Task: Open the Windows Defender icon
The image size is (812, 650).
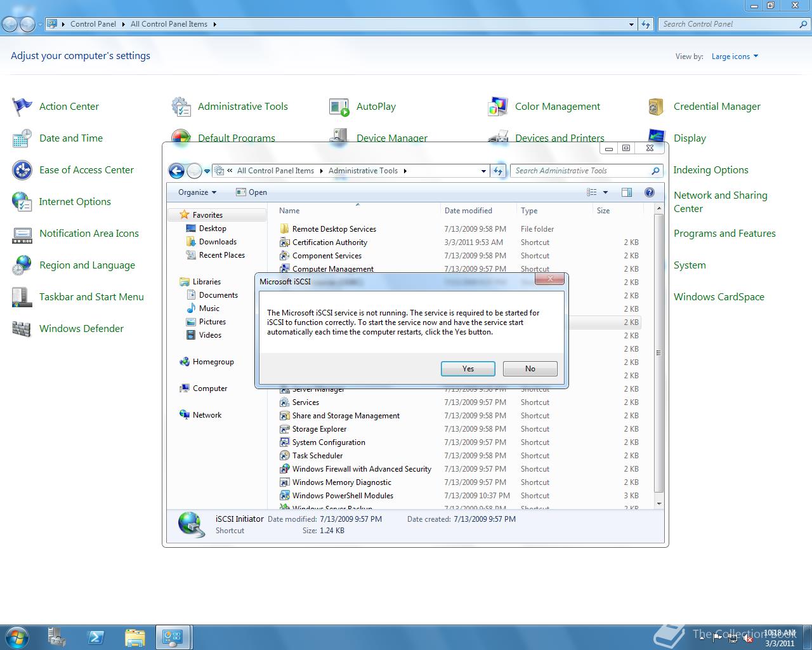Action: [22, 329]
